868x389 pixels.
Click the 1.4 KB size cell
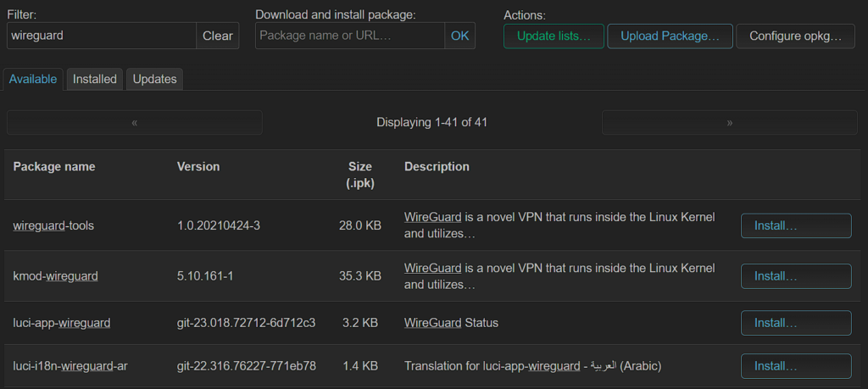click(x=359, y=366)
